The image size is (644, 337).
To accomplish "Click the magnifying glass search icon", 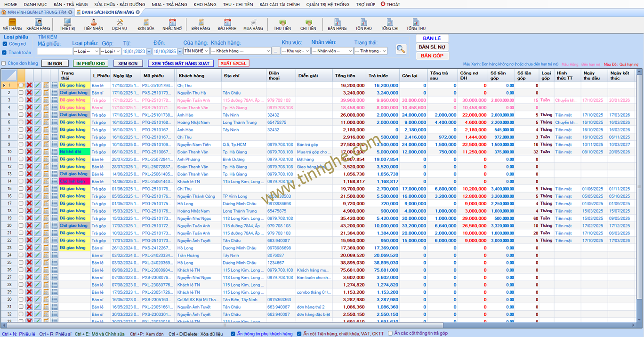I will [x=401, y=49].
